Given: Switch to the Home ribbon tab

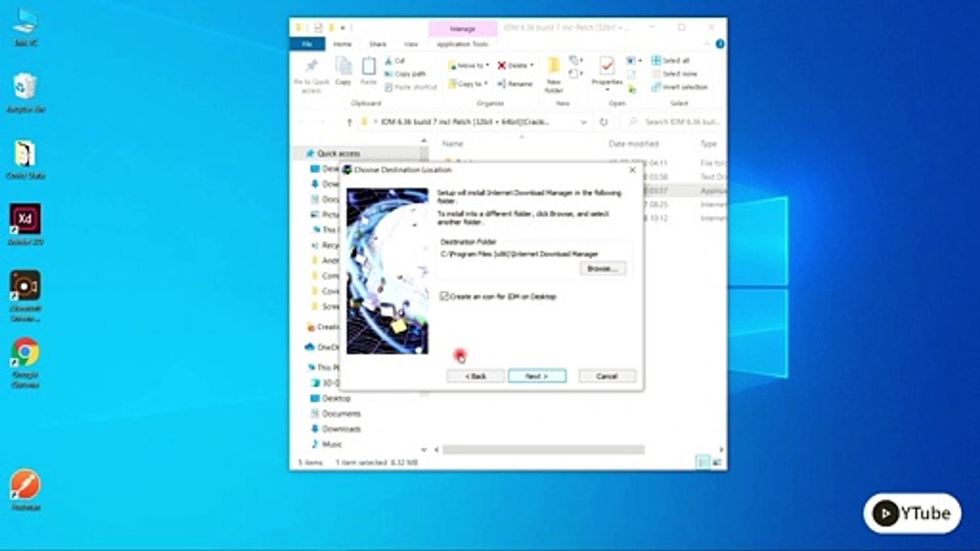Looking at the screenshot, I should [342, 44].
